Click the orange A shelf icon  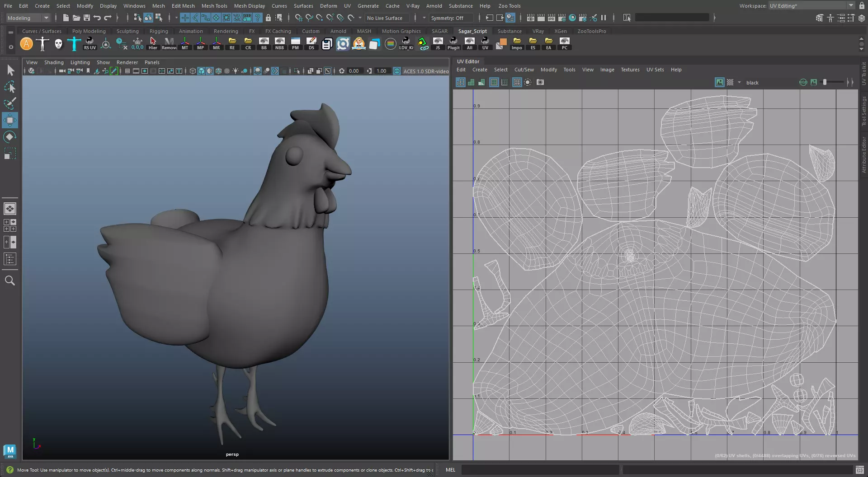(27, 44)
